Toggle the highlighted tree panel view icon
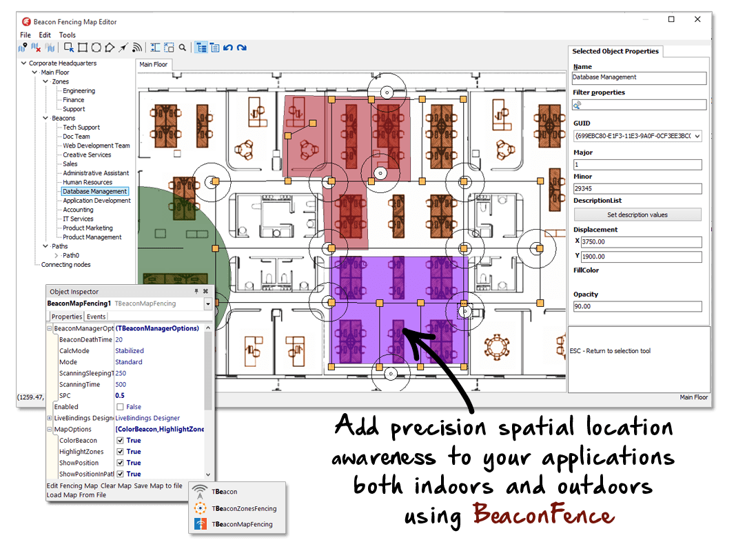The height and width of the screenshot is (560, 756). 201,48
